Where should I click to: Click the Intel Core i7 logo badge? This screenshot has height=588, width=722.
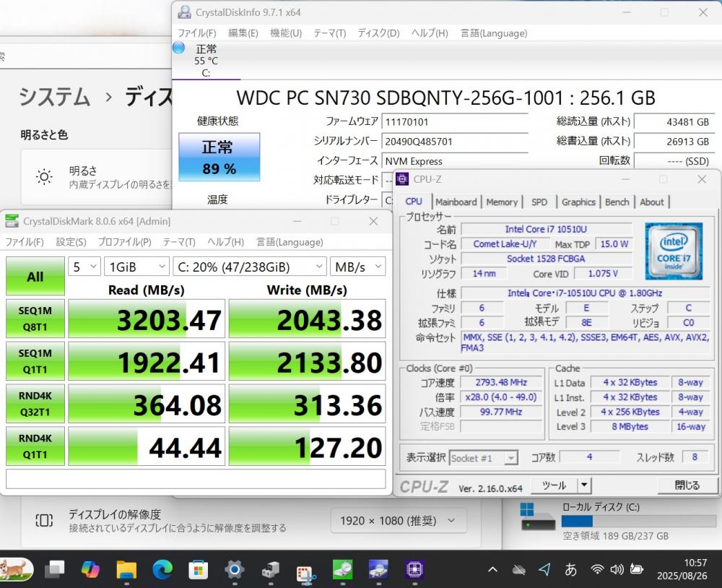tap(674, 251)
